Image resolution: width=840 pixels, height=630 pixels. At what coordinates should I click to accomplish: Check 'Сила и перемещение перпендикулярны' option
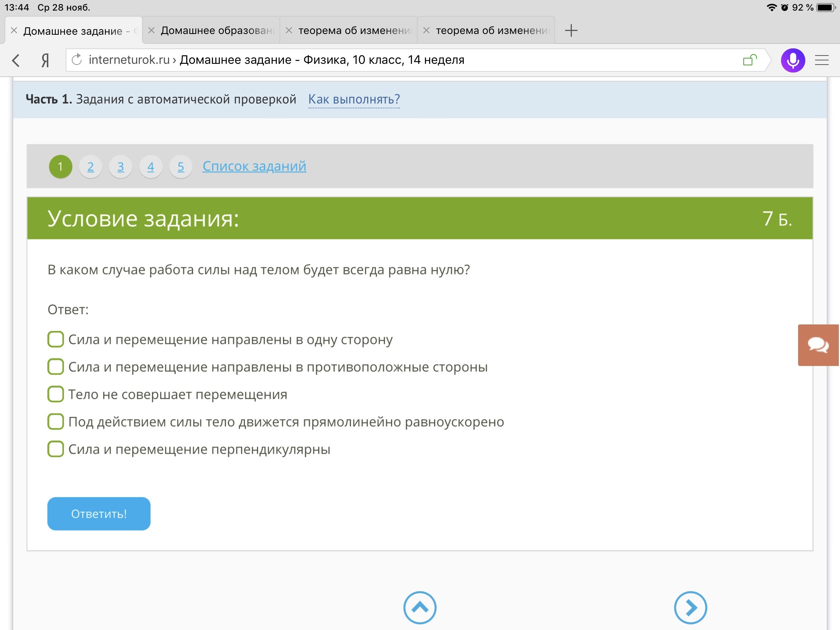[56, 449]
